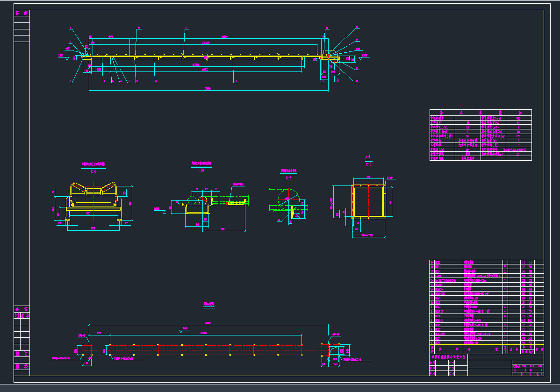Select the belt conveyor cross-section drawing
The image size is (560, 392).
tap(94, 201)
